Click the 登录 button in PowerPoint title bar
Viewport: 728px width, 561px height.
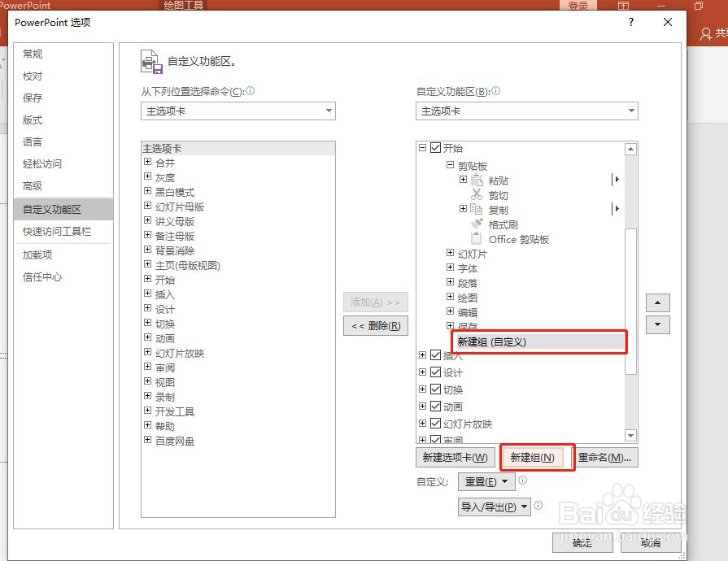click(x=578, y=6)
